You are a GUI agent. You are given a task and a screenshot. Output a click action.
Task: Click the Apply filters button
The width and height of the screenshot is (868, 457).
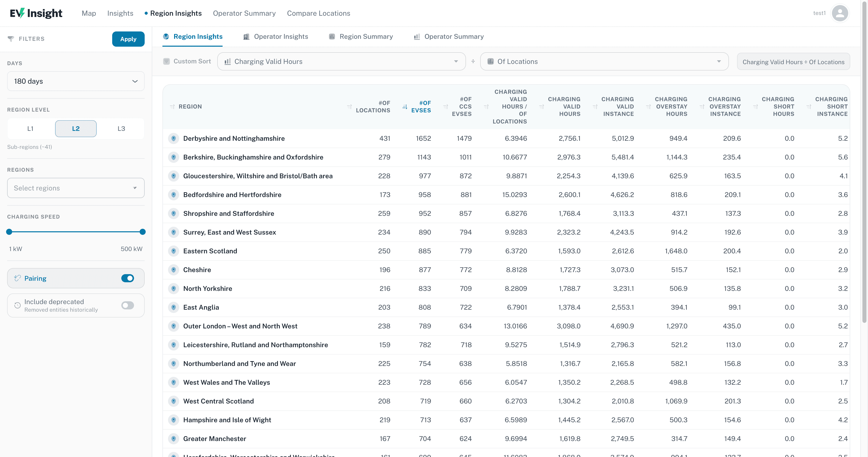point(128,39)
